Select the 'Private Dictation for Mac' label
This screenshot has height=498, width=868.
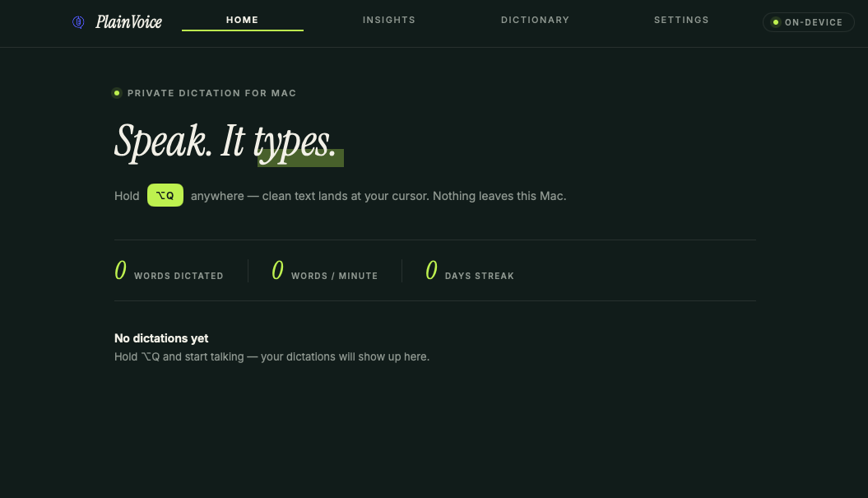211,93
